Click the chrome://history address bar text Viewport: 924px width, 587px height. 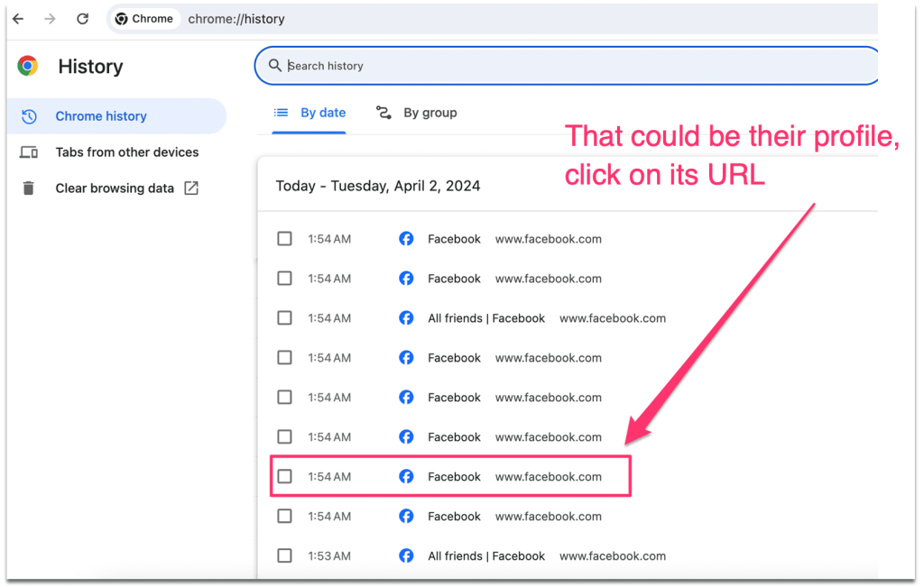pyautogui.click(x=236, y=19)
